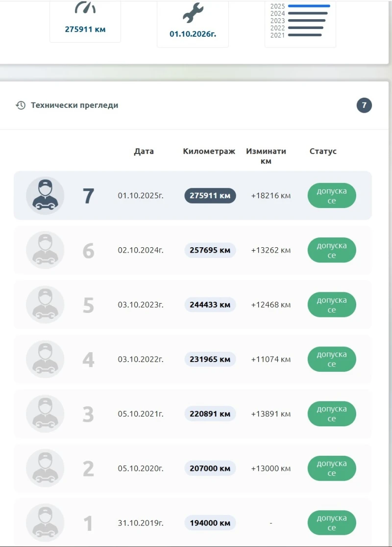The height and width of the screenshot is (547, 392).
Task: Click the avatar icon beside inspection 3
Action: [x=45, y=414]
